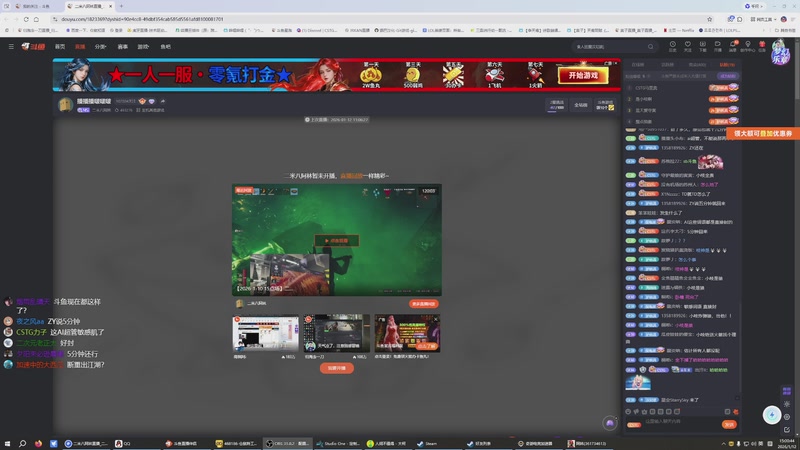Screen dimensions: 800x450
Task: Open the 赛事 navigation item
Action: [122, 46]
